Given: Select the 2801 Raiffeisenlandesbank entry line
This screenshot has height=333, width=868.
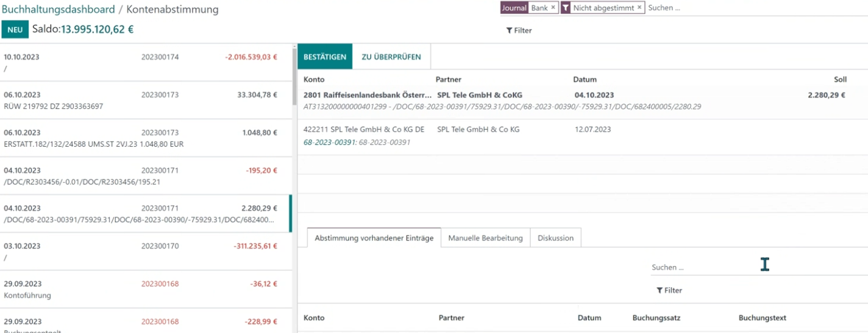Looking at the screenshot, I should 582,100.
